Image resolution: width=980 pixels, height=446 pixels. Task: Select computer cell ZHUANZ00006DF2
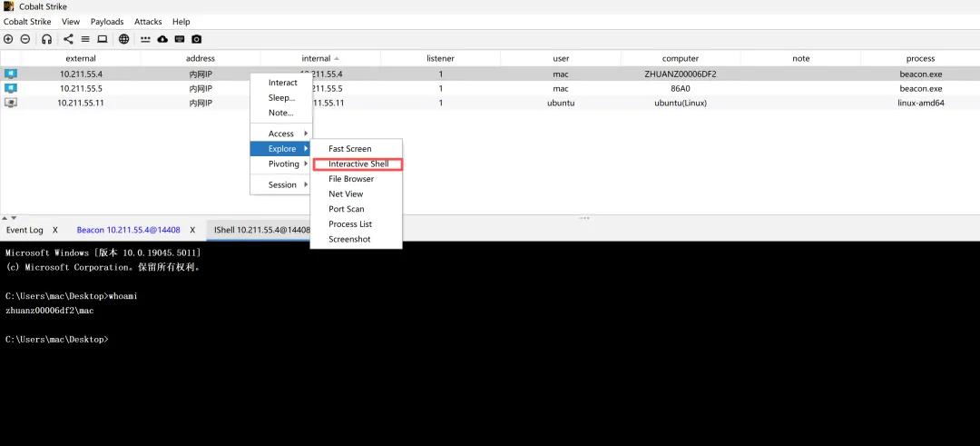[x=681, y=74]
